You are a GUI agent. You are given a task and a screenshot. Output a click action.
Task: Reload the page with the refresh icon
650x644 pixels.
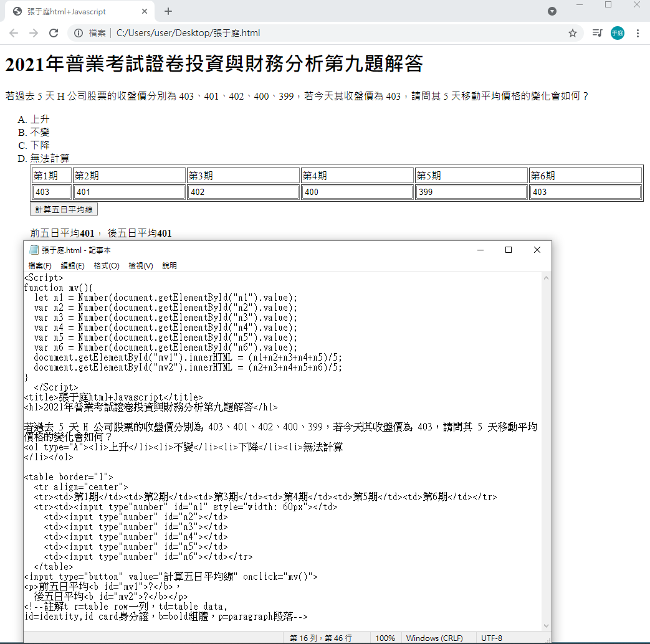tap(54, 33)
